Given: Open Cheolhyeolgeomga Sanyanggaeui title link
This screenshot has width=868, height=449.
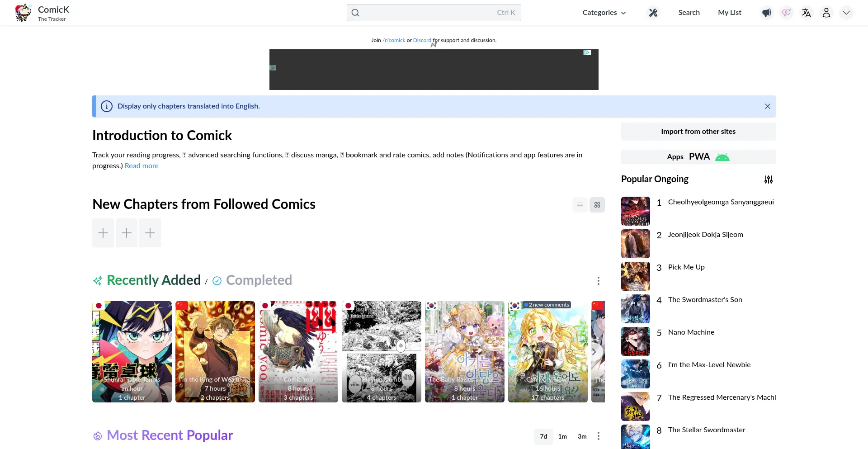Looking at the screenshot, I should [x=721, y=202].
